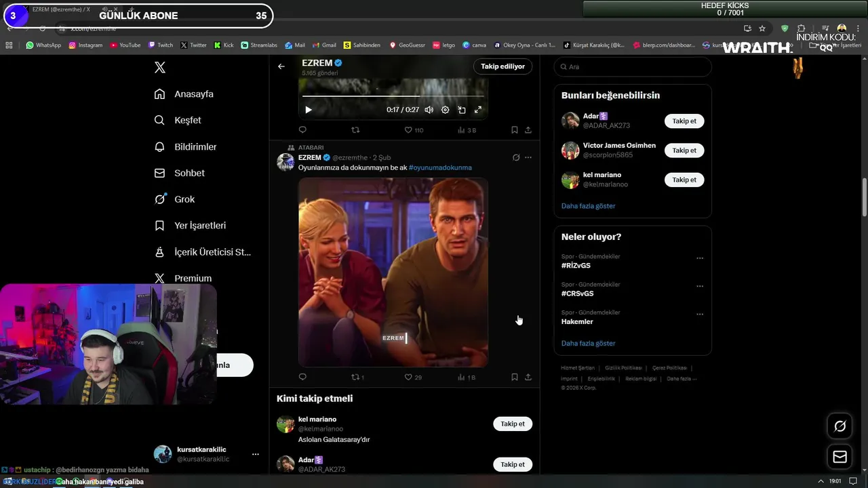
Task: Follow kel mariano in Kimi takip etmeli
Action: click(x=513, y=424)
